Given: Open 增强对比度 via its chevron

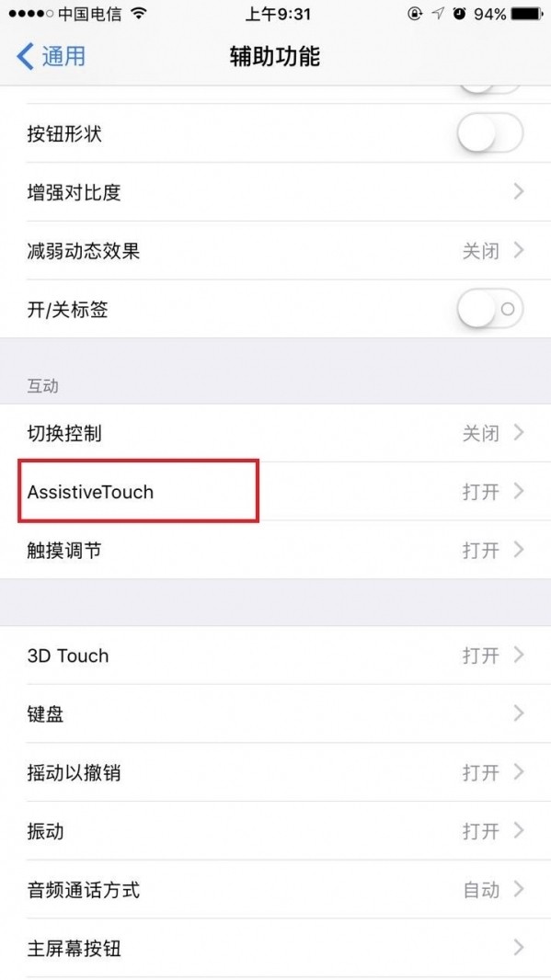Looking at the screenshot, I should pyautogui.click(x=519, y=191).
